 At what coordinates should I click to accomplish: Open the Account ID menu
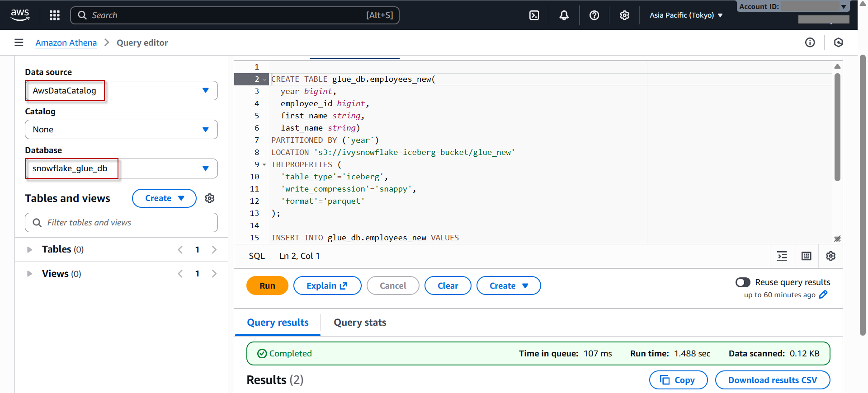tap(793, 6)
